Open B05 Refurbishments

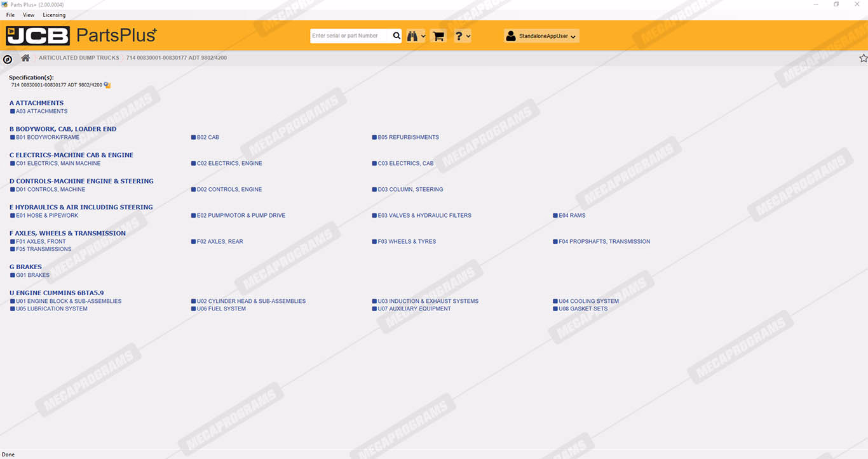(x=405, y=137)
